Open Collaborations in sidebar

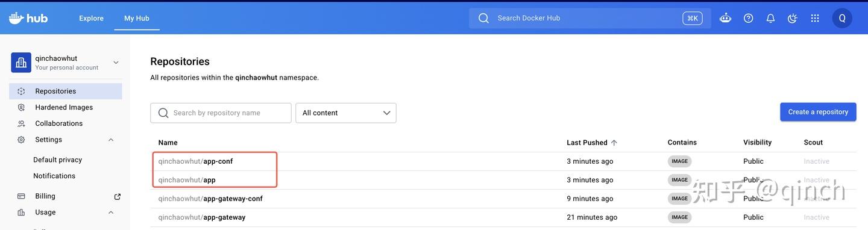point(59,123)
